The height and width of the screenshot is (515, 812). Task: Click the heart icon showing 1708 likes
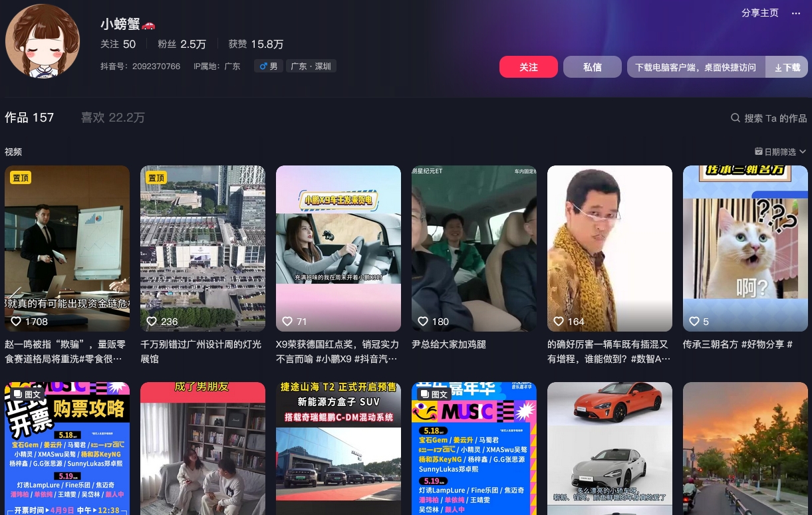click(16, 321)
